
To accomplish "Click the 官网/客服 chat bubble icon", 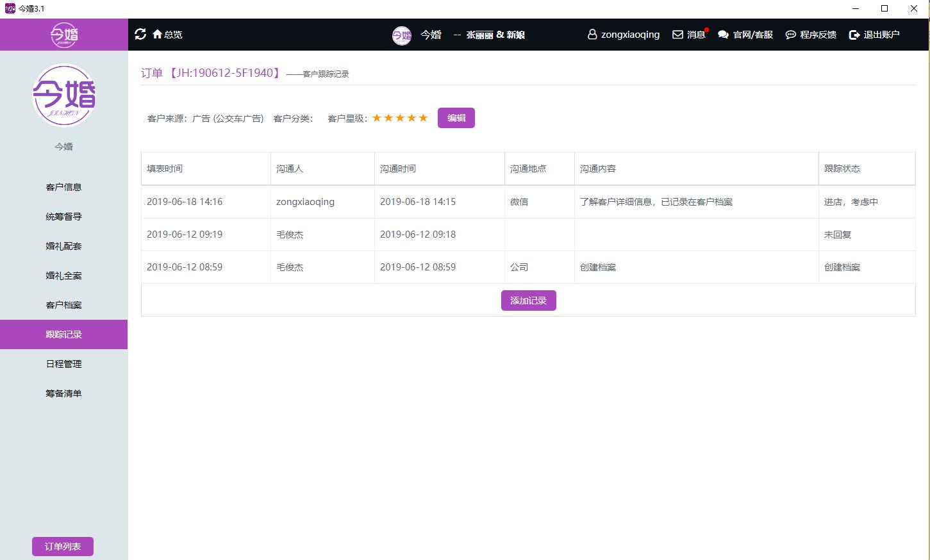I will 724,35.
